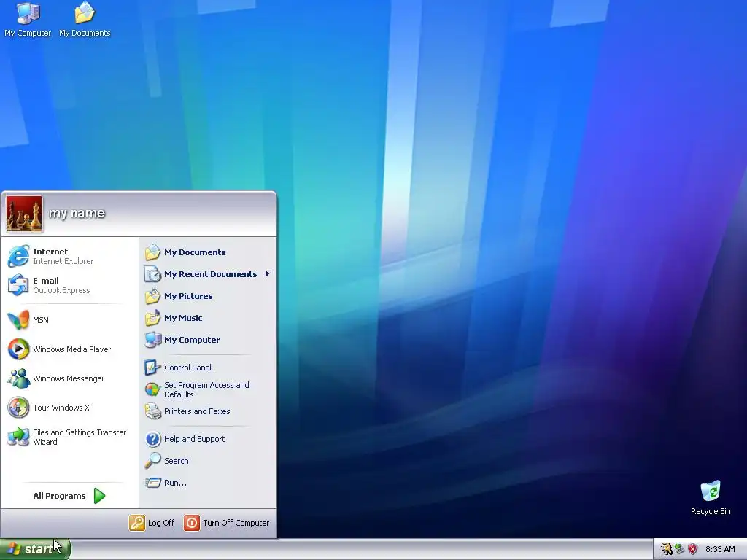Click the 'my name' user name text
Image resolution: width=747 pixels, height=560 pixels.
tap(77, 214)
